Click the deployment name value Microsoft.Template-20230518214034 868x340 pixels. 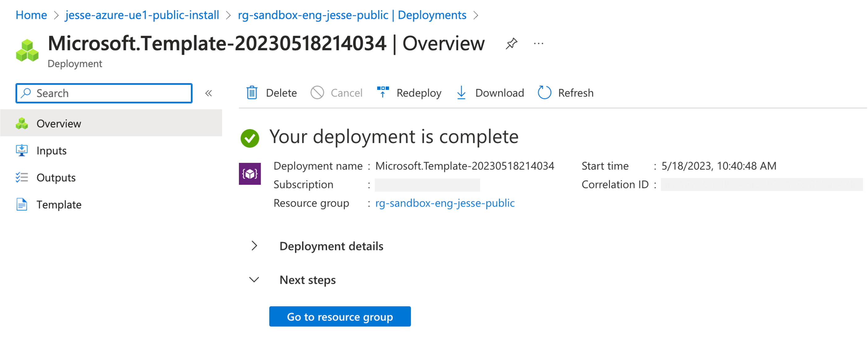click(465, 166)
